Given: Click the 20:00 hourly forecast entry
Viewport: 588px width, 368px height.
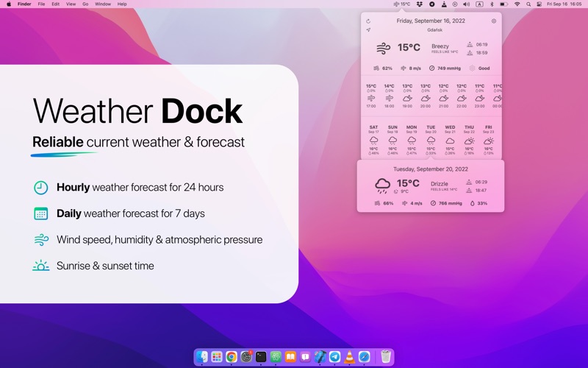Looking at the screenshot, I should [426, 96].
